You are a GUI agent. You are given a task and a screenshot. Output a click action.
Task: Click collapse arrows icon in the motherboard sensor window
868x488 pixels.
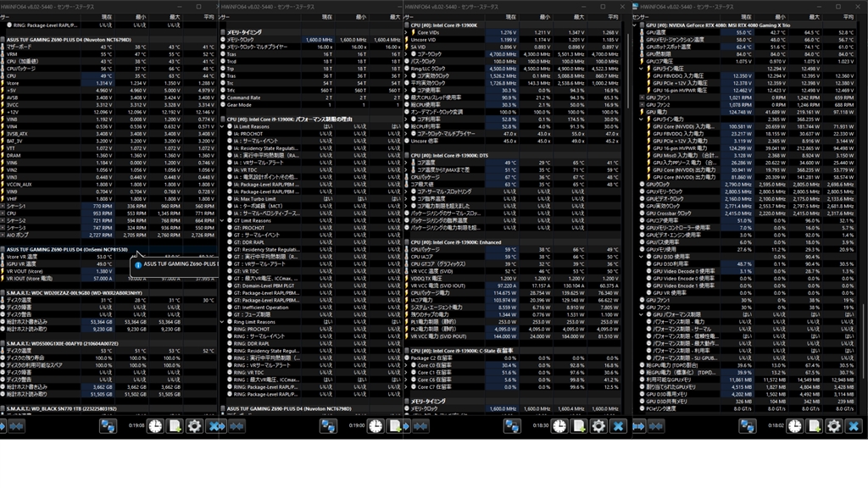(x=16, y=426)
